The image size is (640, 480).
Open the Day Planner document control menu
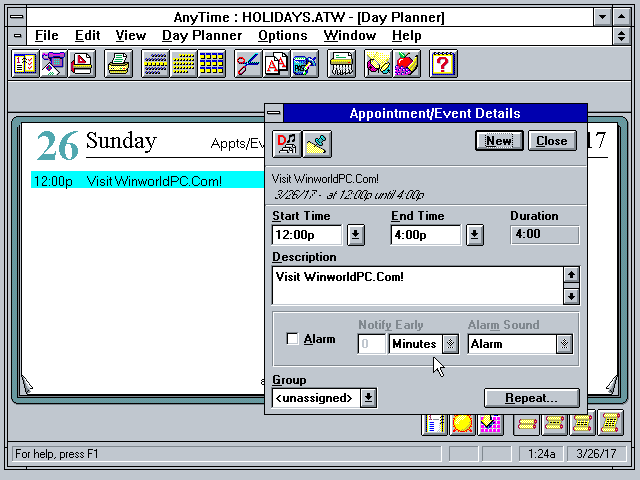click(x=17, y=36)
